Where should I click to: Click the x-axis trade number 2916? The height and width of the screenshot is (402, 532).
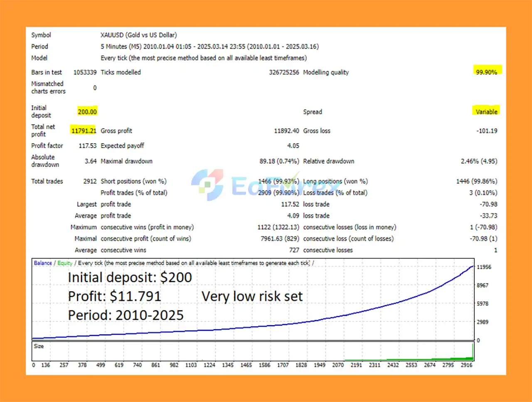[466, 365]
